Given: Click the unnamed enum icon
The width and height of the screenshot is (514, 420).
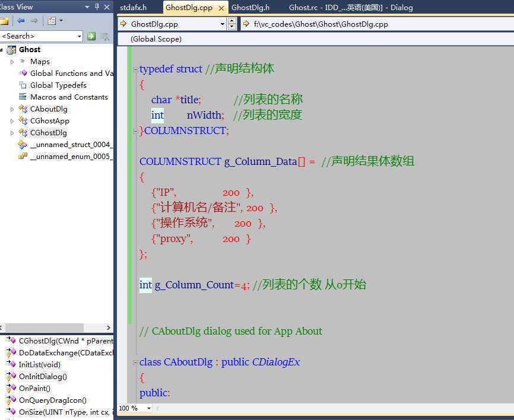Looking at the screenshot, I should [x=23, y=156].
